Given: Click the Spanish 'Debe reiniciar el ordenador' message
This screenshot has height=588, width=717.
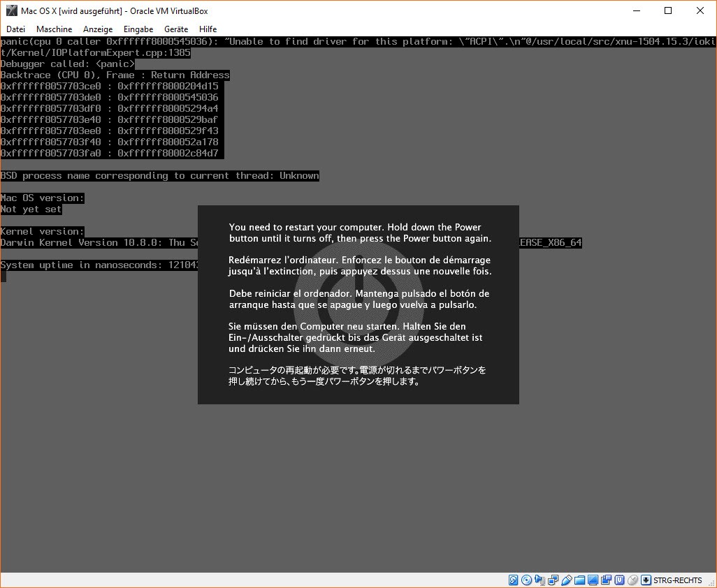Looking at the screenshot, I should (x=359, y=299).
